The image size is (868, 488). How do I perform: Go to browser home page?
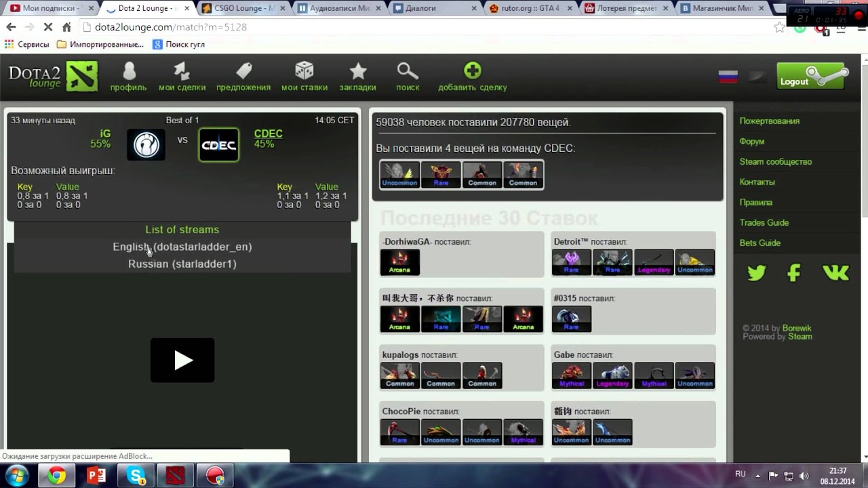(x=66, y=27)
